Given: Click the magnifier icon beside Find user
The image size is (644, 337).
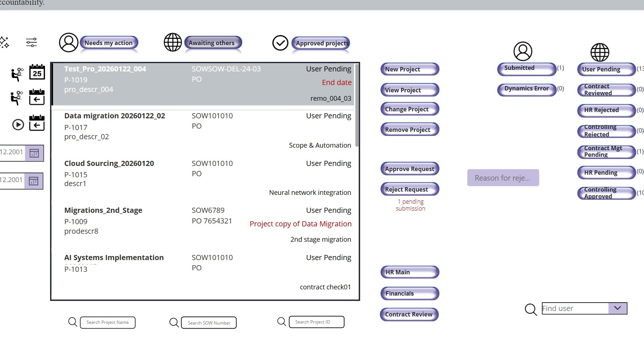Looking at the screenshot, I should [x=531, y=310].
